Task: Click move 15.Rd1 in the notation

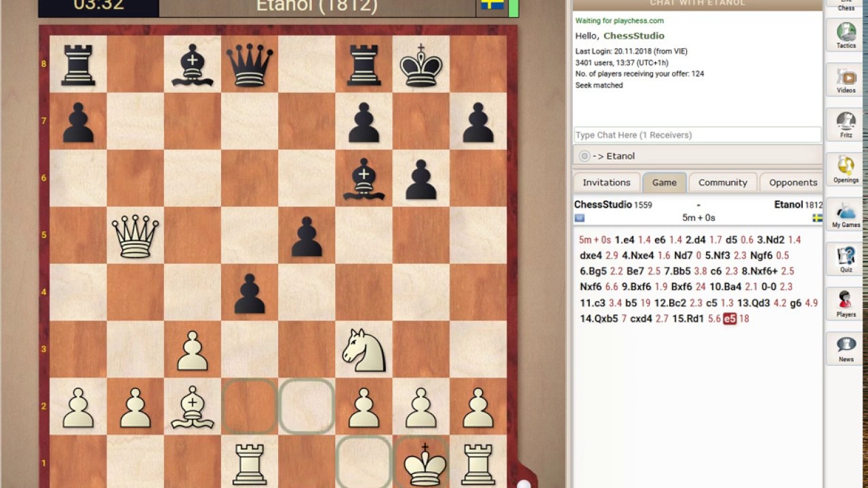Action: [x=688, y=319]
